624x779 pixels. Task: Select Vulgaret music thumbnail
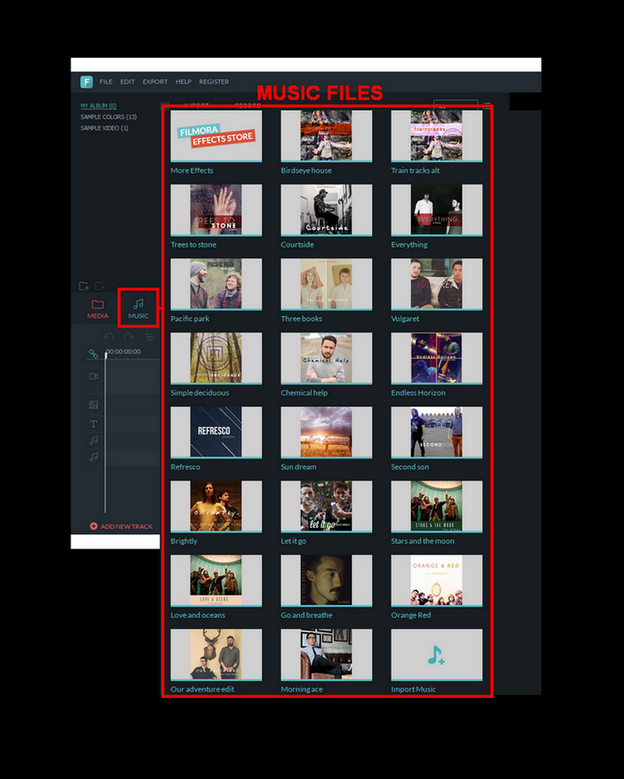[x=437, y=284]
